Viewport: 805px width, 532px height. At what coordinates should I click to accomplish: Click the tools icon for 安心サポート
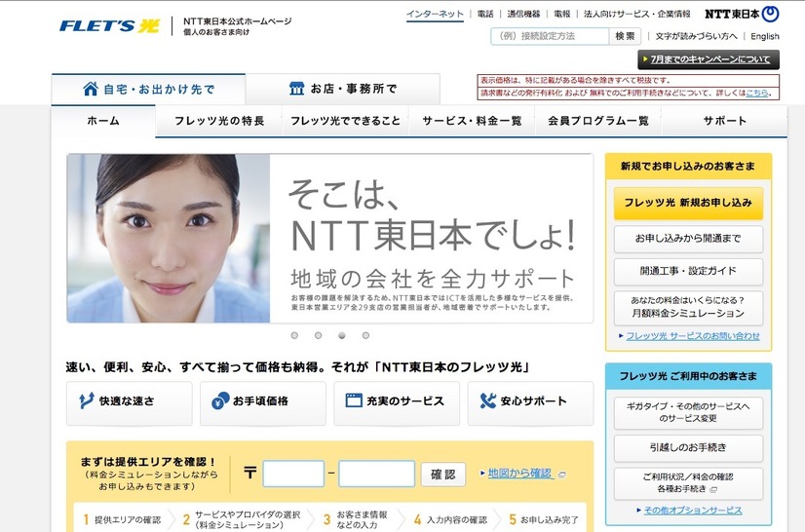(487, 400)
